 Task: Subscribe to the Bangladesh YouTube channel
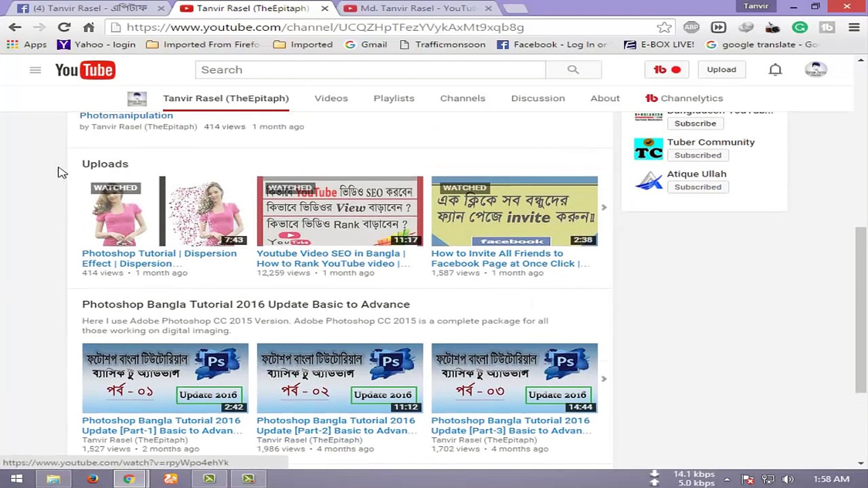[695, 123]
